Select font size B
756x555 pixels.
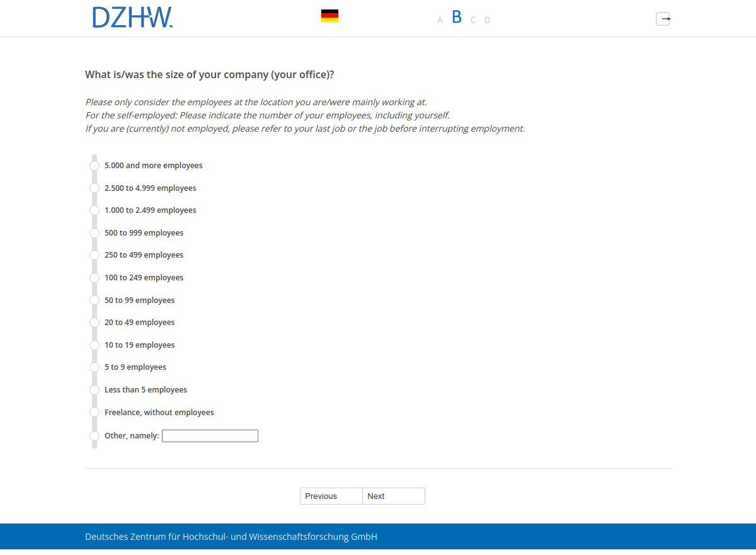click(x=457, y=17)
